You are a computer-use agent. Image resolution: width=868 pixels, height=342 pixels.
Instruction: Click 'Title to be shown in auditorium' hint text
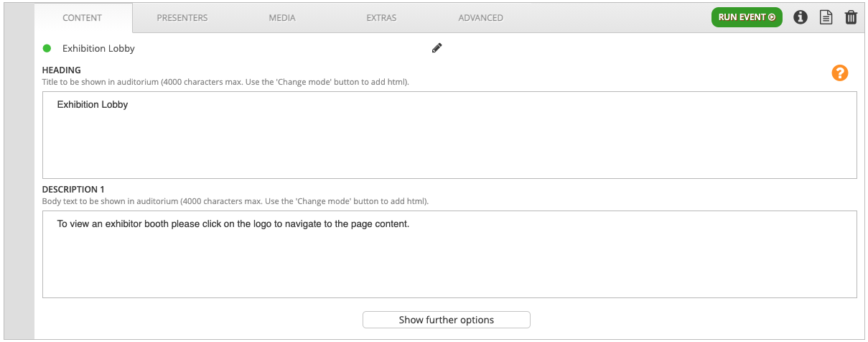coord(225,82)
